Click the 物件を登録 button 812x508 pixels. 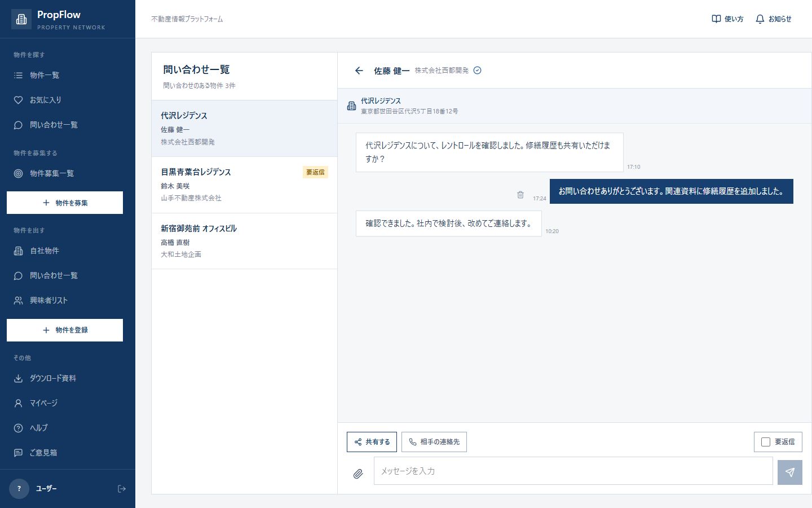(65, 330)
